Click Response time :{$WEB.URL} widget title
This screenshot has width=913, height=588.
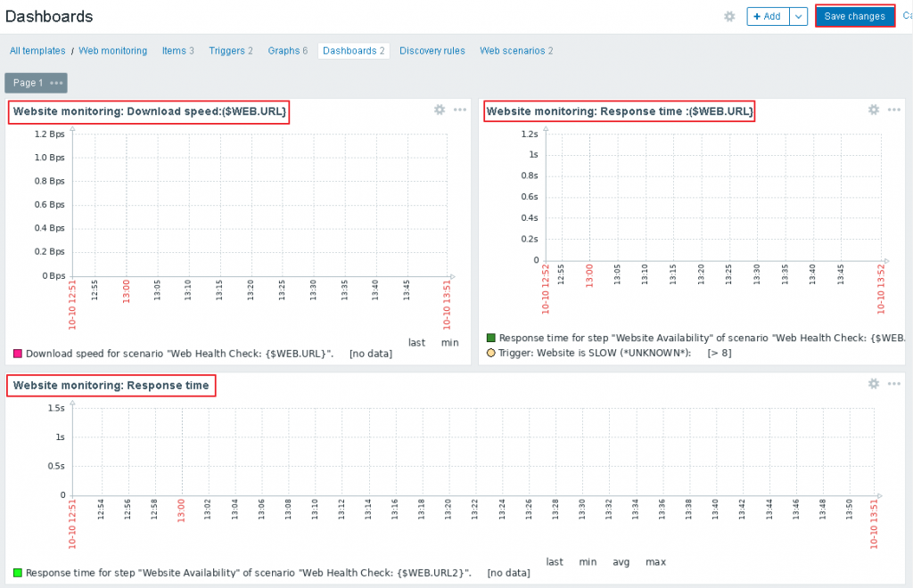(x=620, y=111)
